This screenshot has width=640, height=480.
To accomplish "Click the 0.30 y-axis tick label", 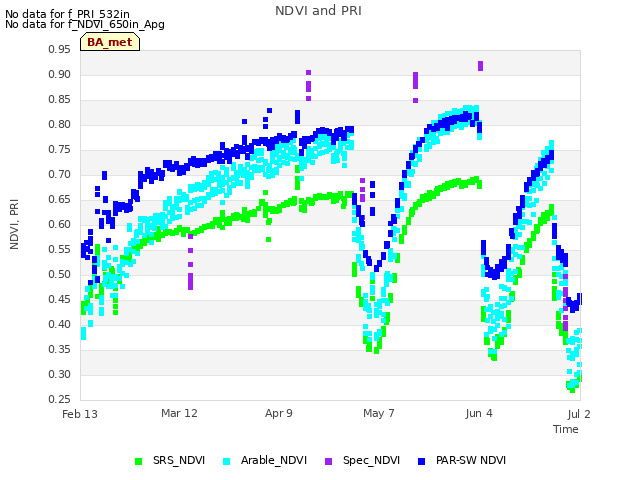I will coord(60,374).
